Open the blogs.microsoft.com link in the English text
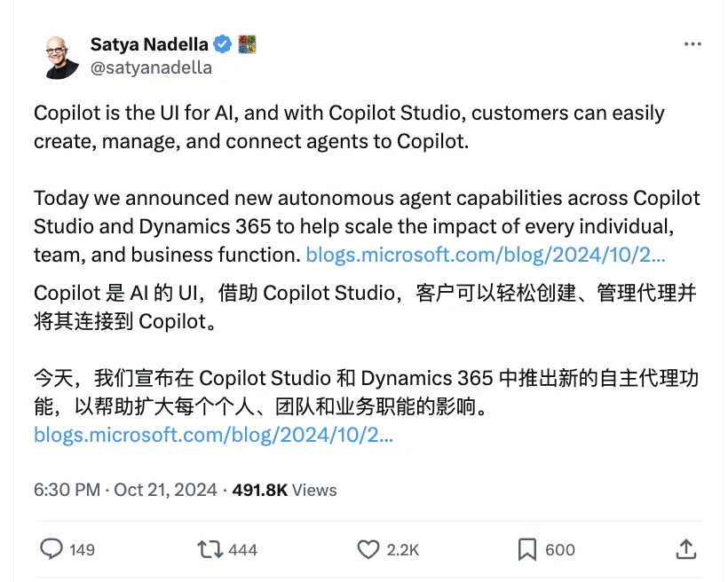728x582 pixels. click(x=485, y=255)
